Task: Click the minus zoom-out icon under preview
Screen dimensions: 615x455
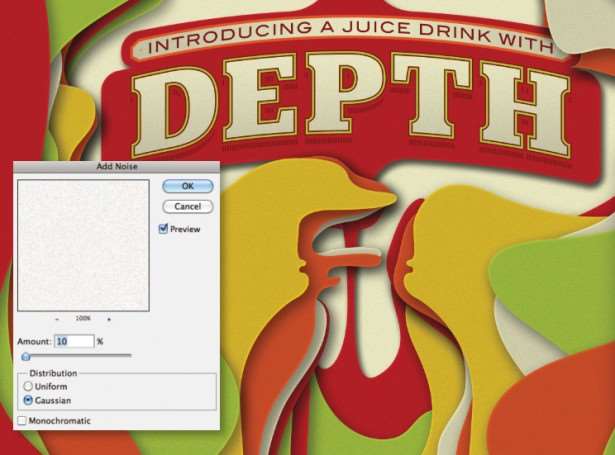Action: [57, 319]
